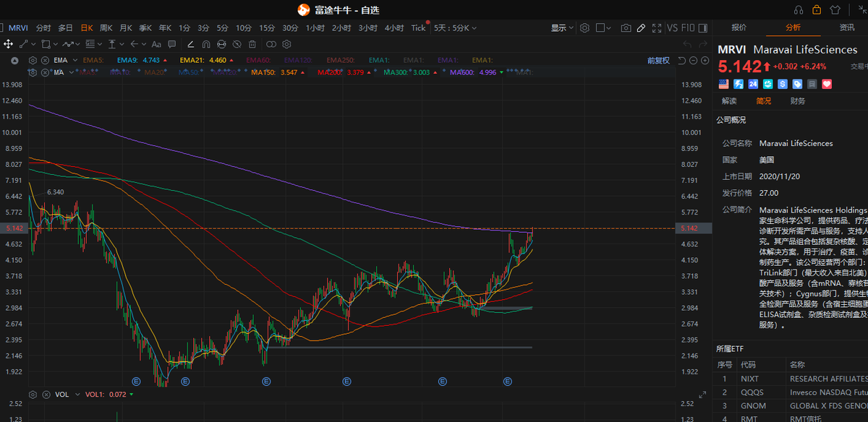Remove the VOL indicator with x icon
The image size is (868, 422).
pyautogui.click(x=45, y=395)
